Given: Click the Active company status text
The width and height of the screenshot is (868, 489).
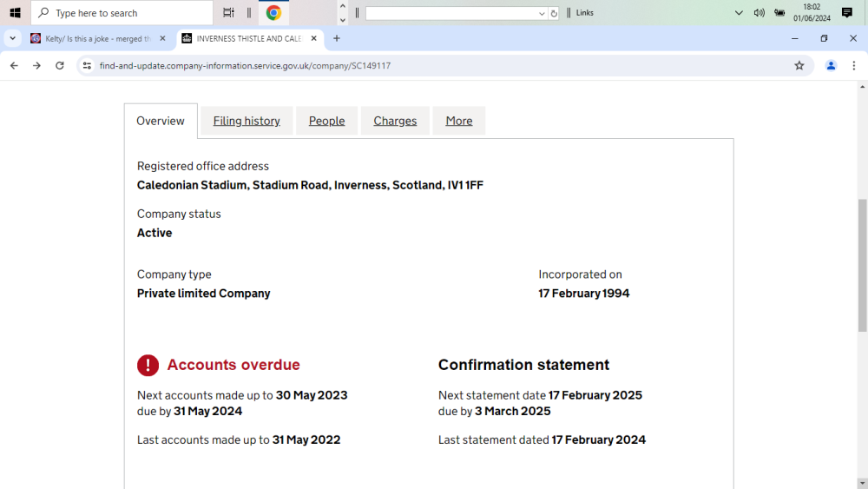Looking at the screenshot, I should tap(155, 233).
